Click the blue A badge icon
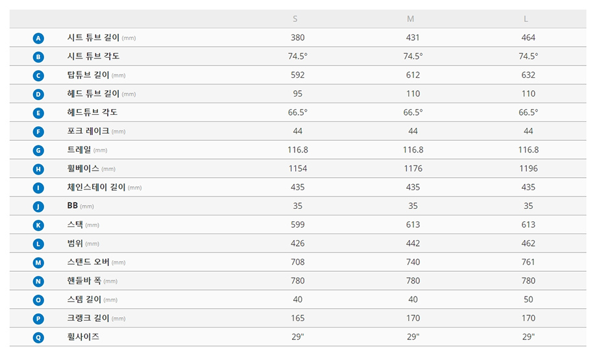 38,38
